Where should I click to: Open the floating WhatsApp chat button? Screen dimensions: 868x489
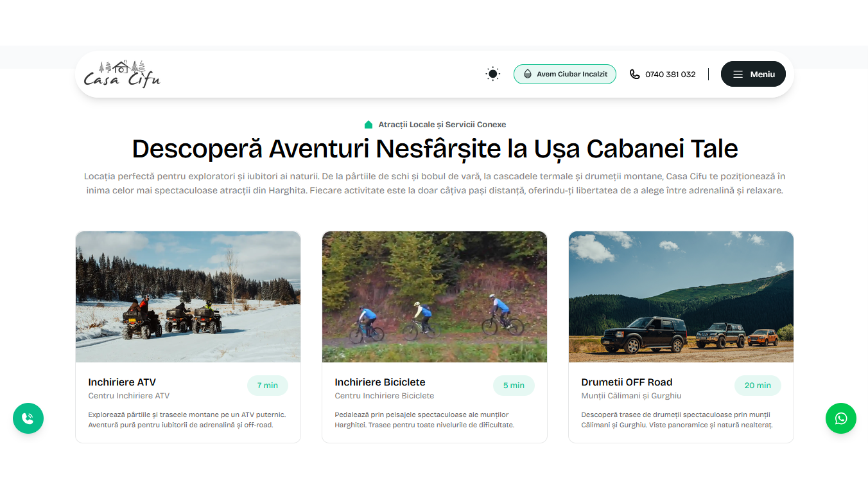click(x=841, y=418)
